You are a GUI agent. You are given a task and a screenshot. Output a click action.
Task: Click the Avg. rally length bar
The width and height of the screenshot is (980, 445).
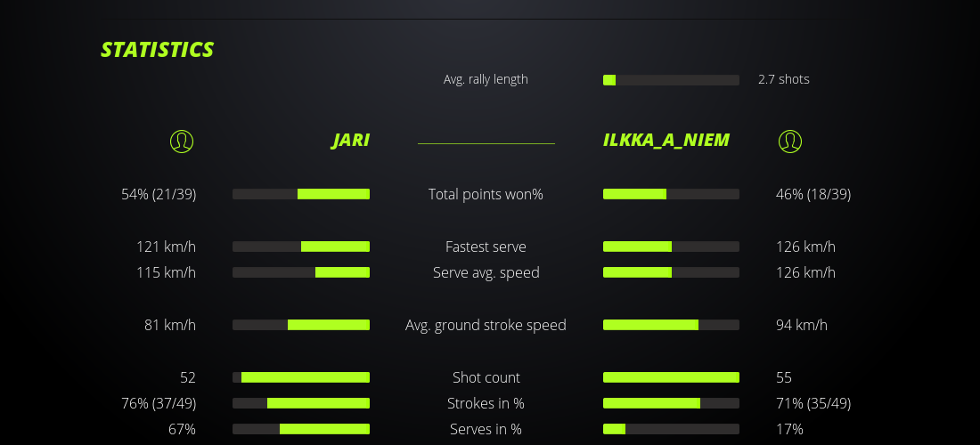(671, 80)
